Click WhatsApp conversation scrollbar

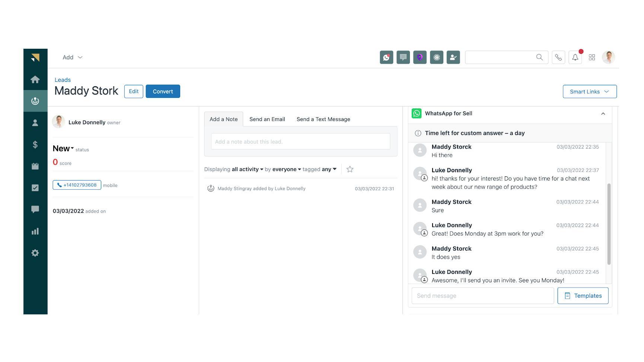click(609, 224)
